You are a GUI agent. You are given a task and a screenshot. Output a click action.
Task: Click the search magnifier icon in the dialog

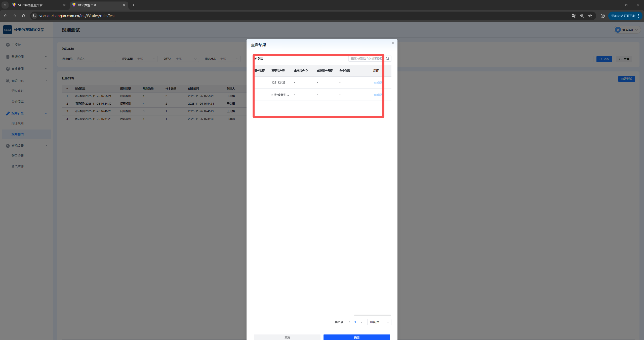(x=388, y=59)
